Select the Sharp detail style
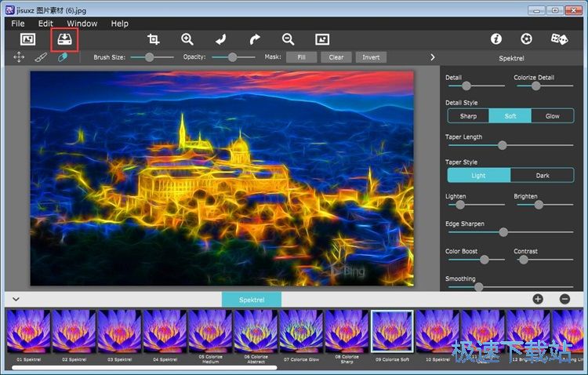Image resolution: width=588 pixels, height=375 pixels. pos(468,116)
